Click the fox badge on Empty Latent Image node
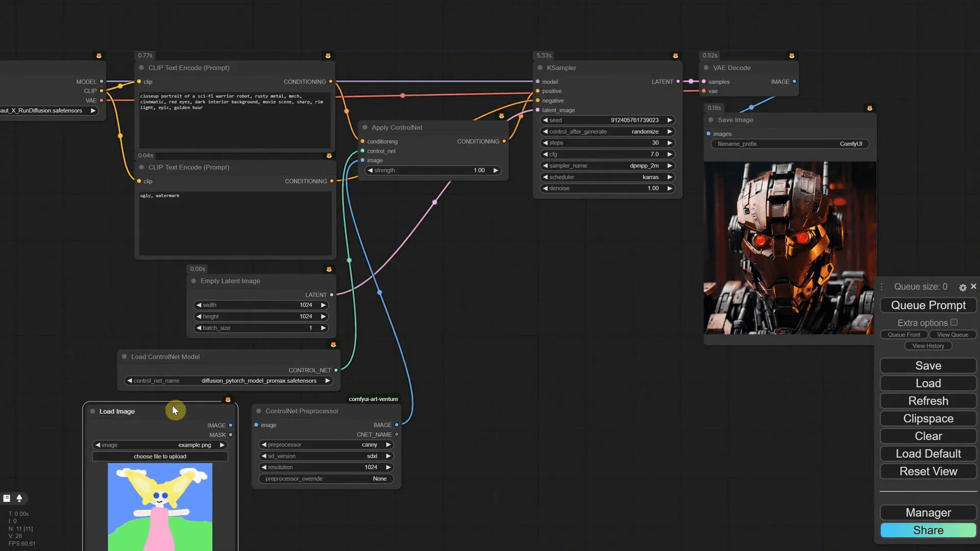This screenshot has height=551, width=980. [329, 269]
